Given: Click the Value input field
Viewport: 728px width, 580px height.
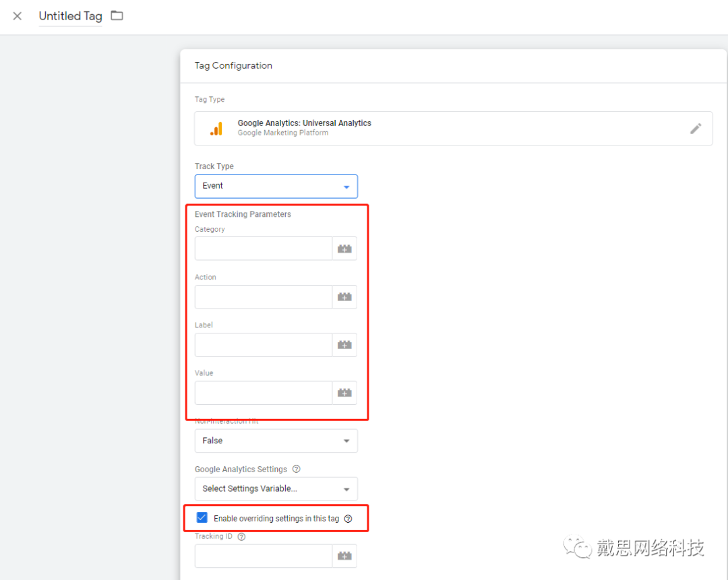Looking at the screenshot, I should [x=264, y=393].
